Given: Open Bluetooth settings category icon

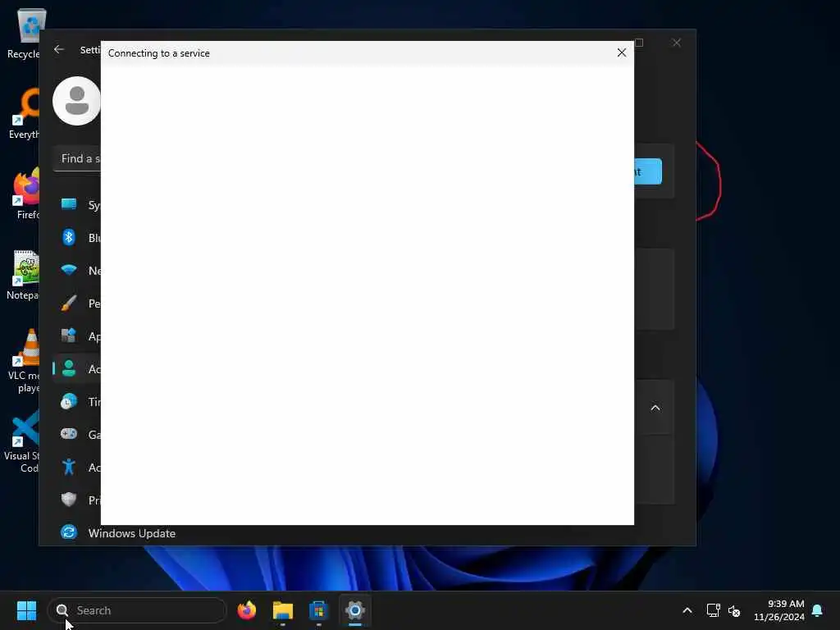Looking at the screenshot, I should tap(69, 237).
